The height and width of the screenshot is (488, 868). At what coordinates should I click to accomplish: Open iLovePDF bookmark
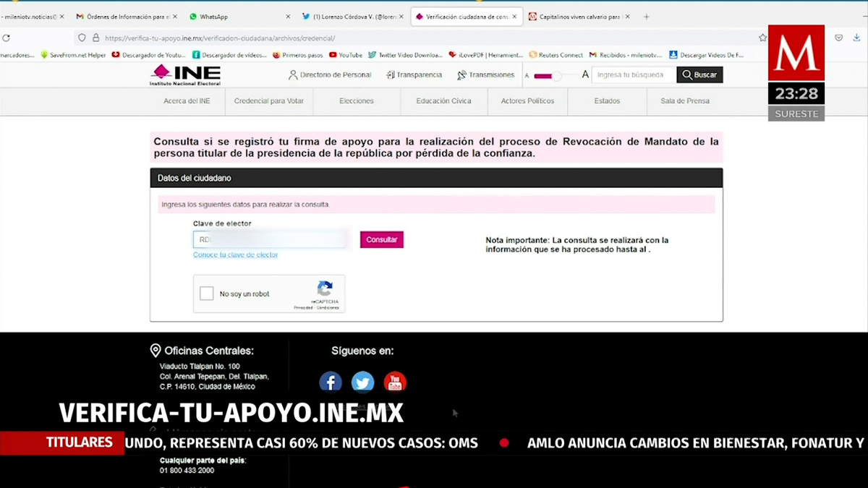coord(486,55)
